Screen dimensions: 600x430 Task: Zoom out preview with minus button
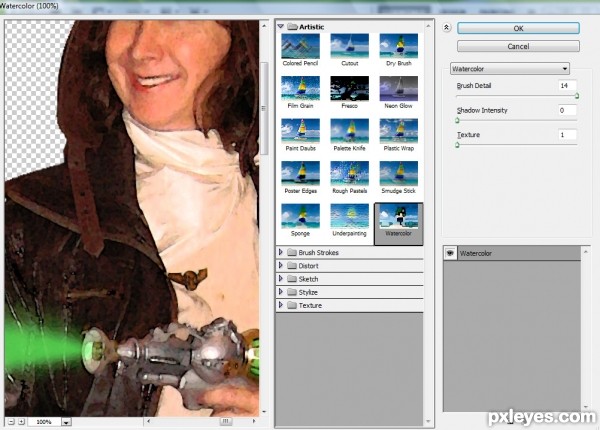tap(11, 422)
